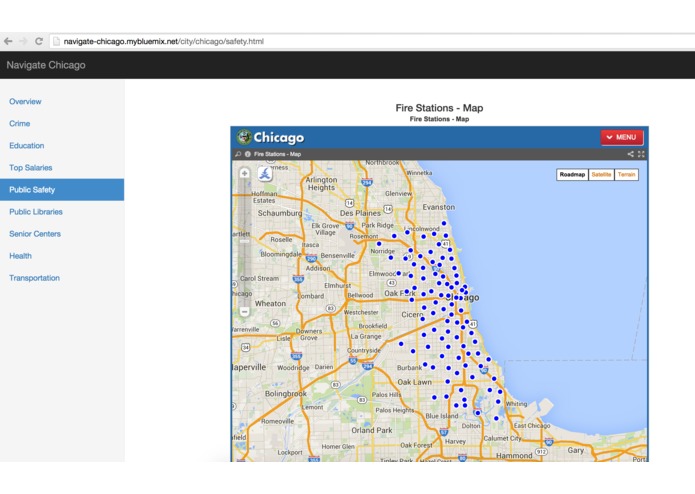Select the Roadmap map view
Screen dimensions: 695x494
572,175
